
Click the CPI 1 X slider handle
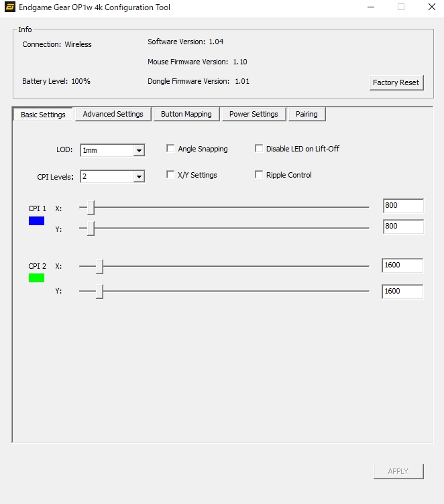pyautogui.click(x=91, y=208)
